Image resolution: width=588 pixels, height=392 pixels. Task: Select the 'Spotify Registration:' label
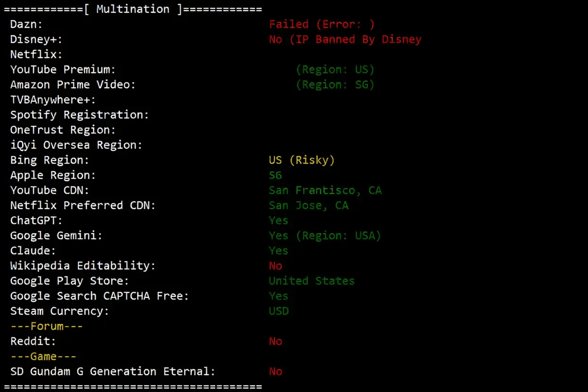(x=80, y=114)
